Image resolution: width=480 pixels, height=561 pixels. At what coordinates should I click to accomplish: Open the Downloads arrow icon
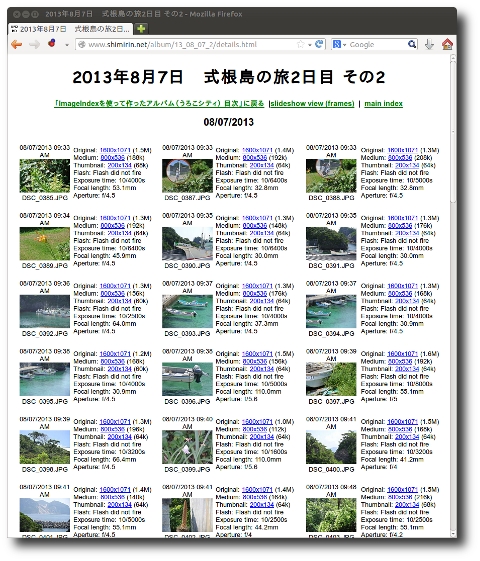[x=429, y=44]
